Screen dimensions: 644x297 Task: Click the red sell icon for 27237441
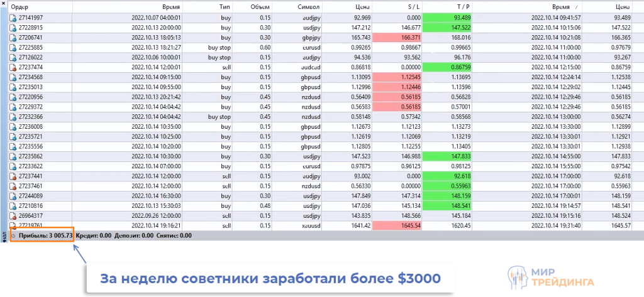[13, 176]
